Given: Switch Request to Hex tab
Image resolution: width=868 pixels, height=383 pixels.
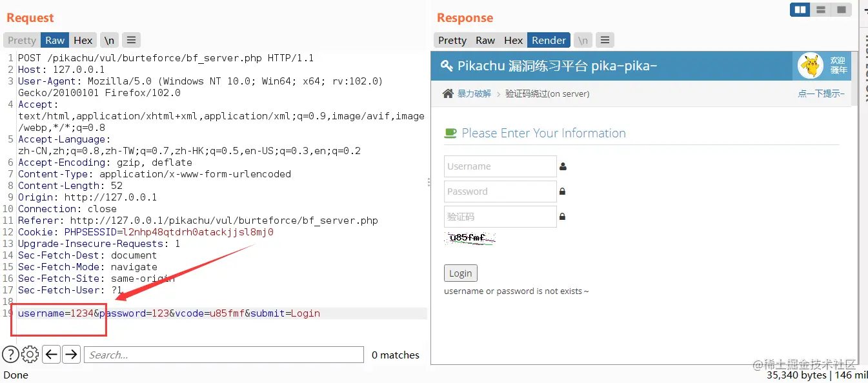Looking at the screenshot, I should (x=83, y=40).
